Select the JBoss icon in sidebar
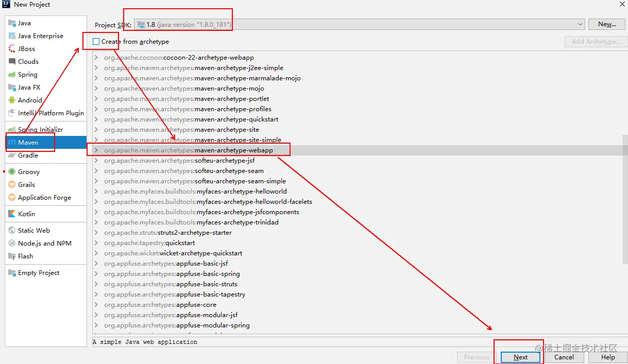628x364 pixels. pyautogui.click(x=12, y=49)
